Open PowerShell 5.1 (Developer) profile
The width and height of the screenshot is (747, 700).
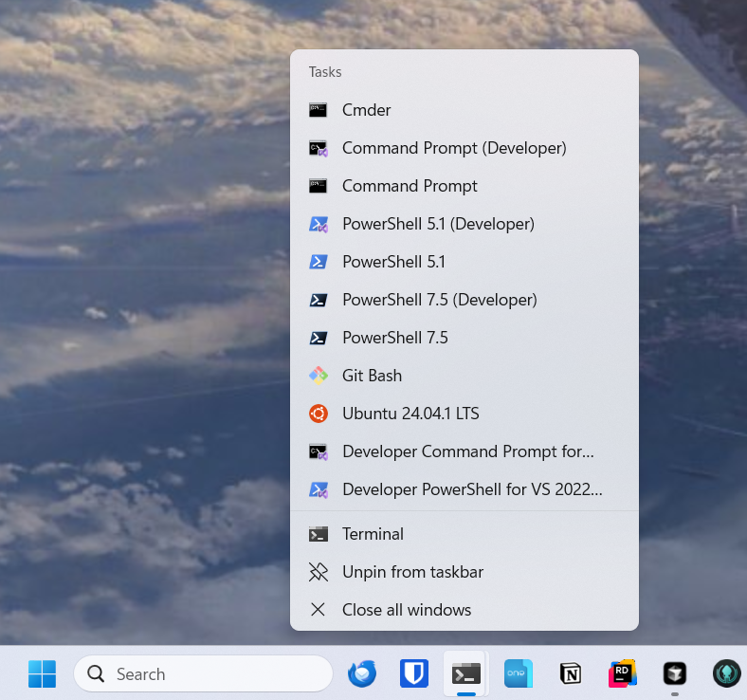click(x=464, y=224)
